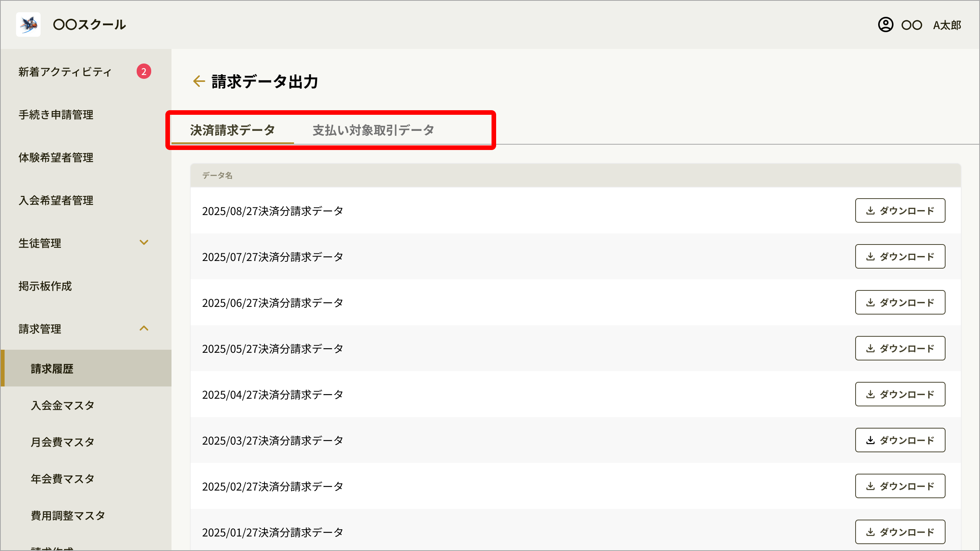The width and height of the screenshot is (980, 551).
Task: Click the row text 2025/03/27決済分請求データ
Action: (273, 440)
